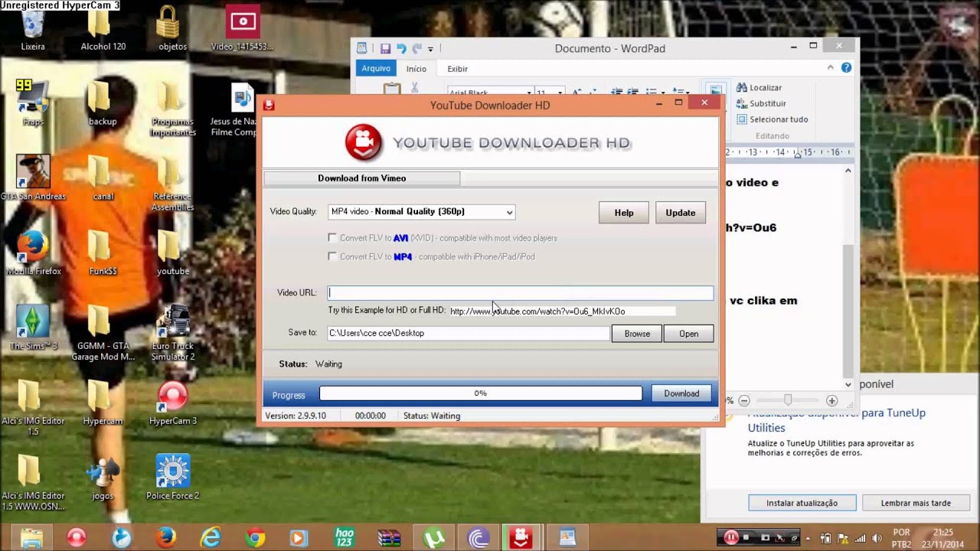This screenshot has width=980, height=551.
Task: Click the Download button
Action: pos(681,393)
